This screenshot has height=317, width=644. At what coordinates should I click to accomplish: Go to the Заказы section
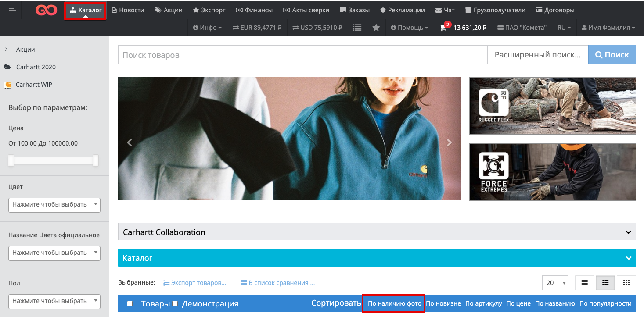[355, 10]
